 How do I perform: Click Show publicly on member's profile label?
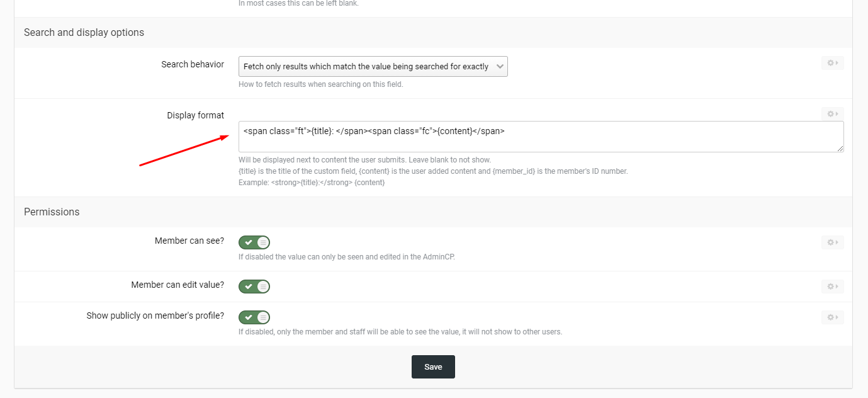[155, 316]
